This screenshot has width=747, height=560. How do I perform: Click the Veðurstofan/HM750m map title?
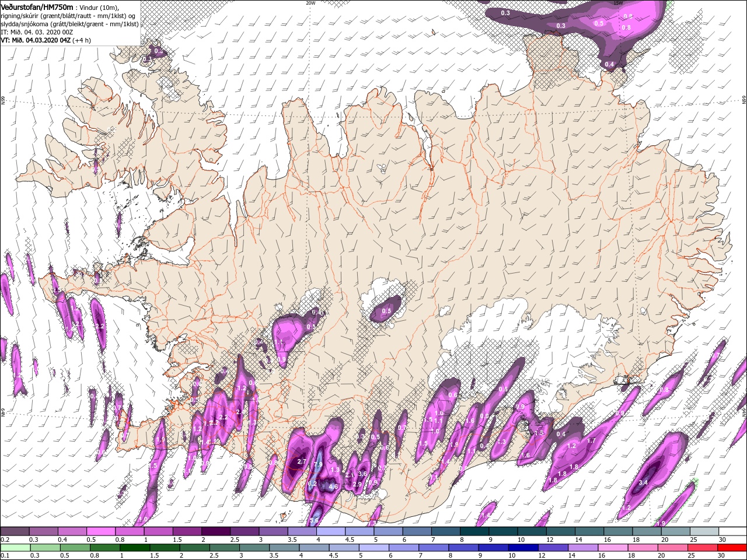point(37,7)
